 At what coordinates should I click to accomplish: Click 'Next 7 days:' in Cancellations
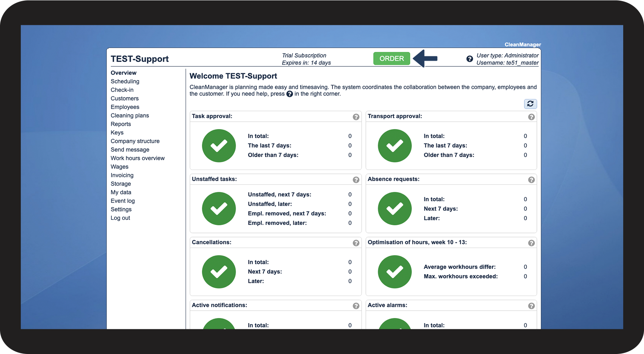coord(265,272)
